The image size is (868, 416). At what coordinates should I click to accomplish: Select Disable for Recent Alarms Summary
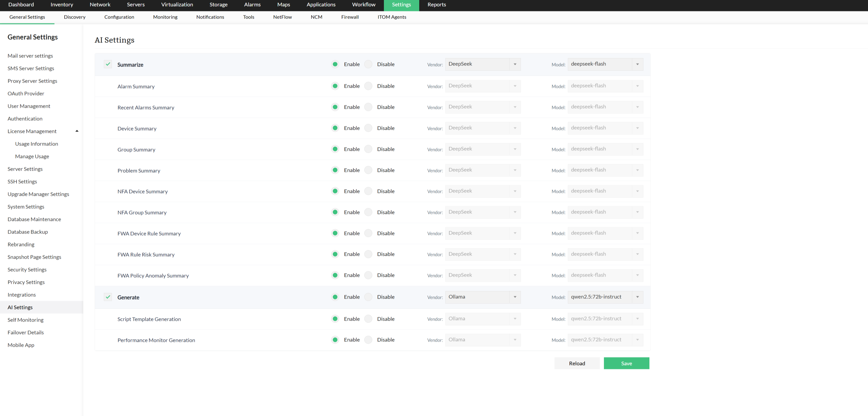click(369, 107)
